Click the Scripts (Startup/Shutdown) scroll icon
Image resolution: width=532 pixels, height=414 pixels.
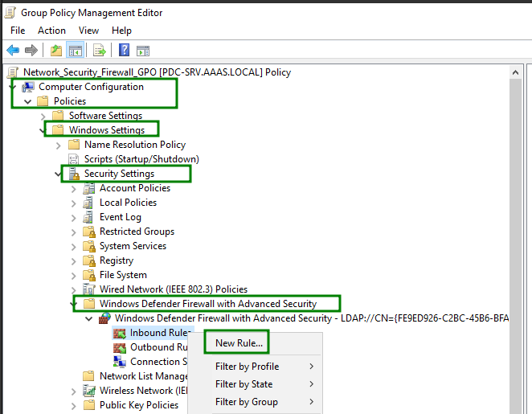(x=74, y=159)
